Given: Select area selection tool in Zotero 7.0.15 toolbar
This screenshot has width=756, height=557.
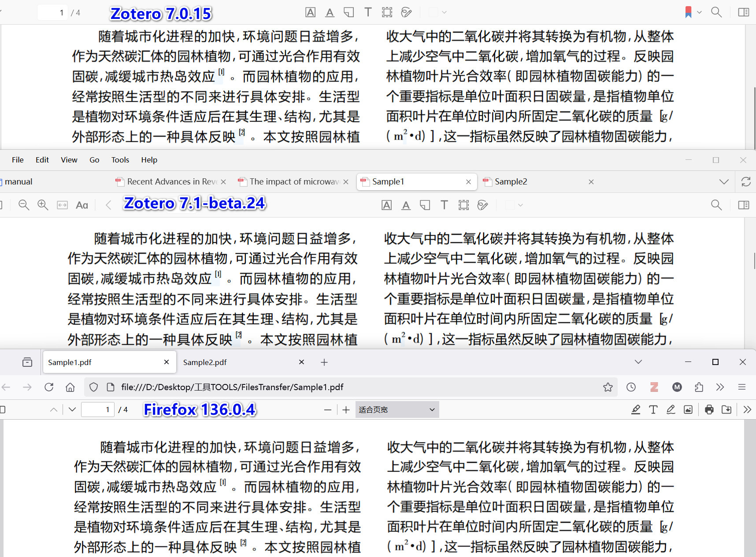Looking at the screenshot, I should (387, 12).
